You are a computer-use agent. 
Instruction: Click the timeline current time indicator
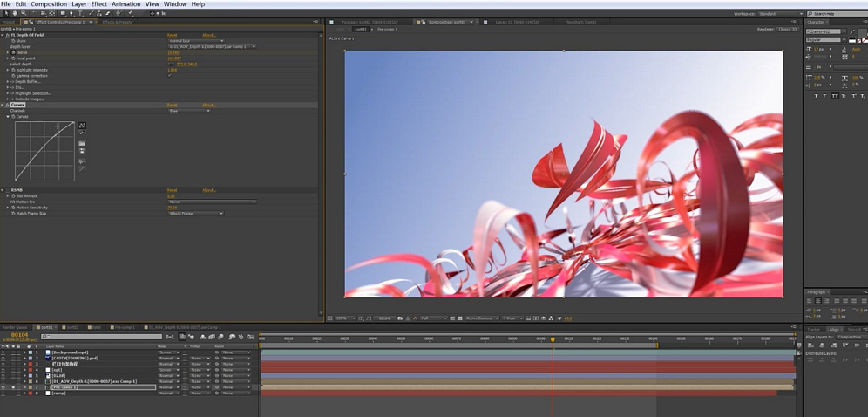[x=553, y=338]
